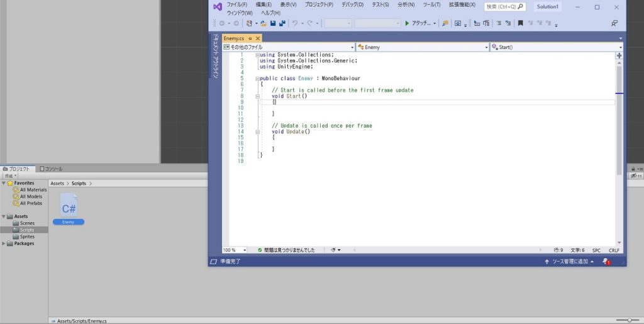Comment out the selected lines icon
Image resolution: width=644 pixels, height=324 pixels.
[x=499, y=23]
